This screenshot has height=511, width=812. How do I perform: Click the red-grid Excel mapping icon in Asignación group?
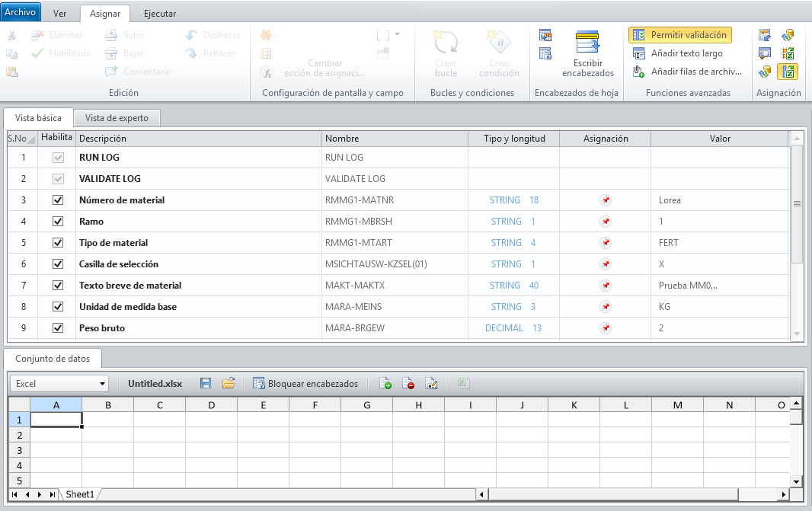pyautogui.click(x=788, y=53)
